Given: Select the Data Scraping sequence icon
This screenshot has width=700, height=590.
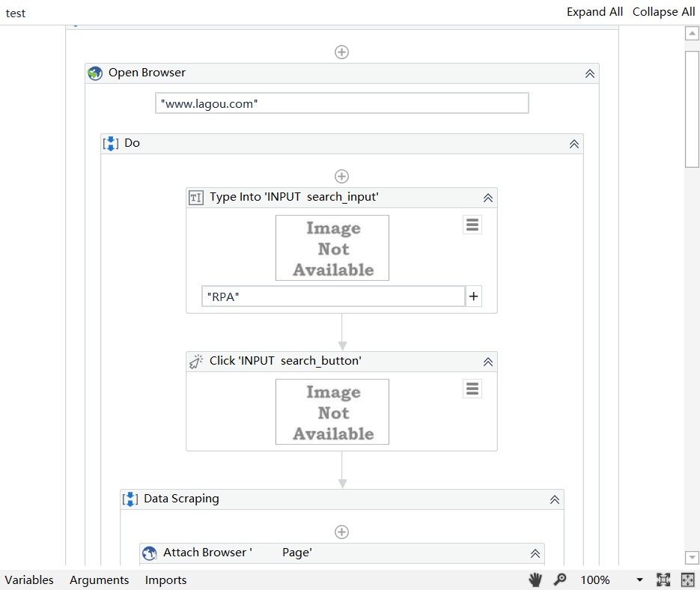Looking at the screenshot, I should coord(130,498).
